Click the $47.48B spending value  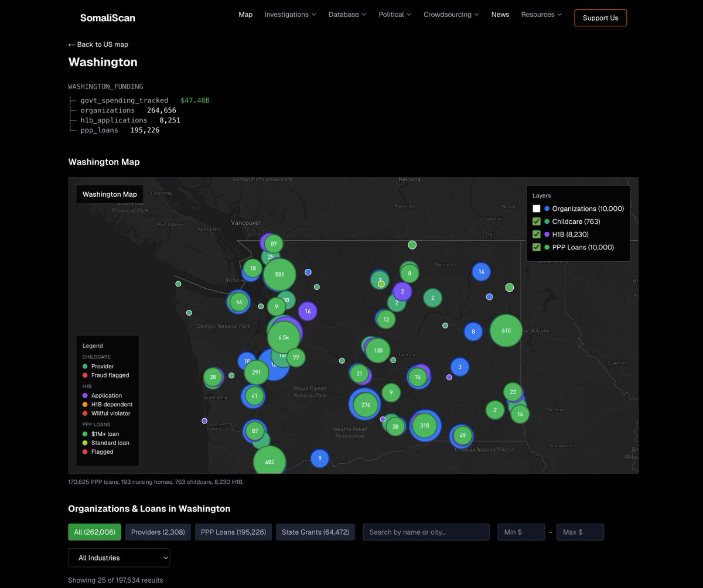(194, 101)
